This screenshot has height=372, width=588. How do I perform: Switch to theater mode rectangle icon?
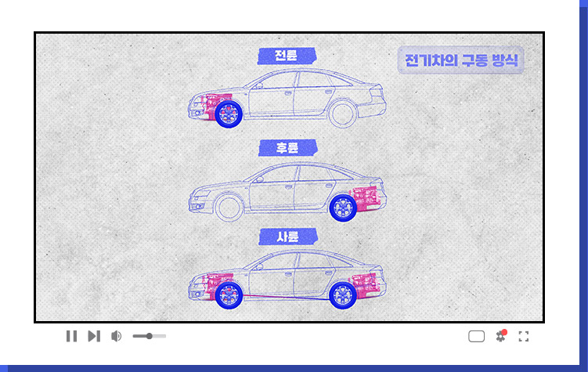tap(477, 337)
